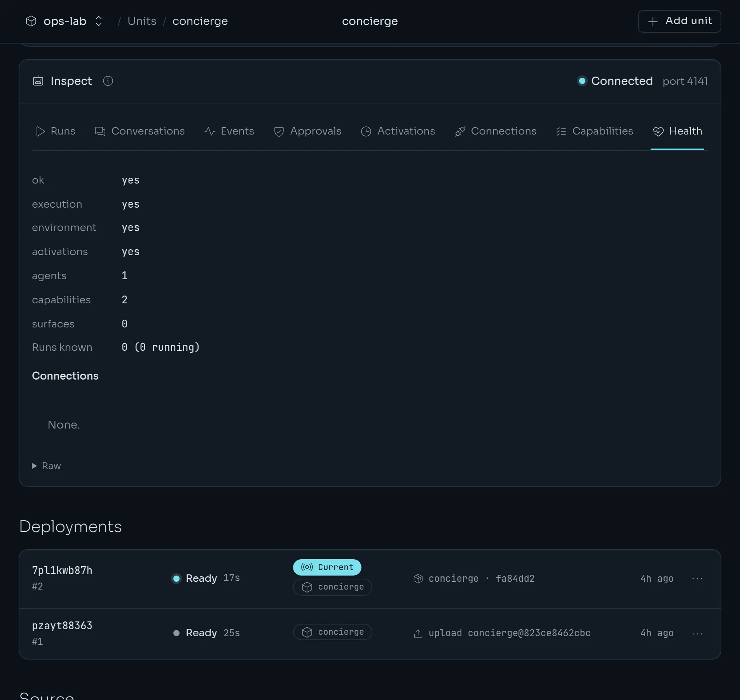740x700 pixels.
Task: Click the Ready status dot of deployment #2
Action: (176, 579)
